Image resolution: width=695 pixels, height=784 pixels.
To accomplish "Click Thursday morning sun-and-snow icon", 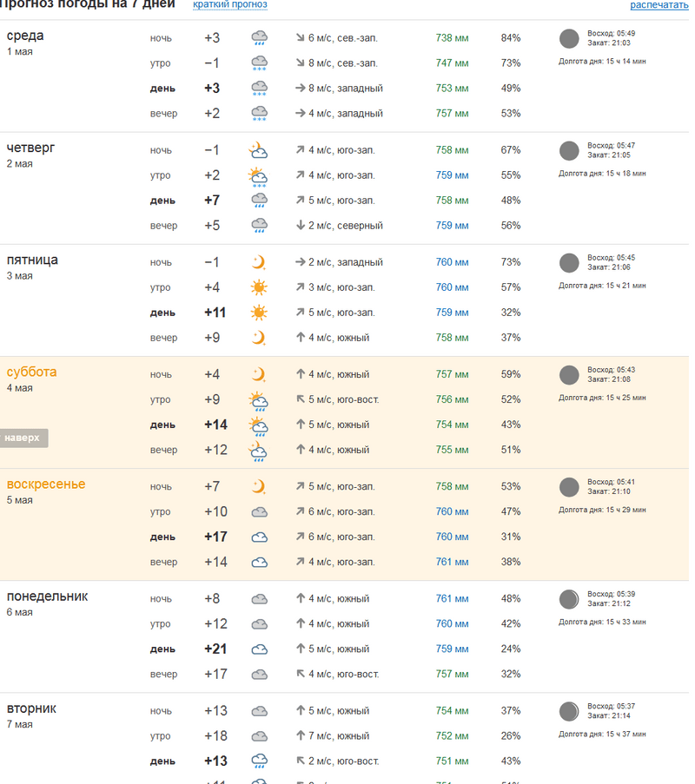I will pyautogui.click(x=258, y=176).
